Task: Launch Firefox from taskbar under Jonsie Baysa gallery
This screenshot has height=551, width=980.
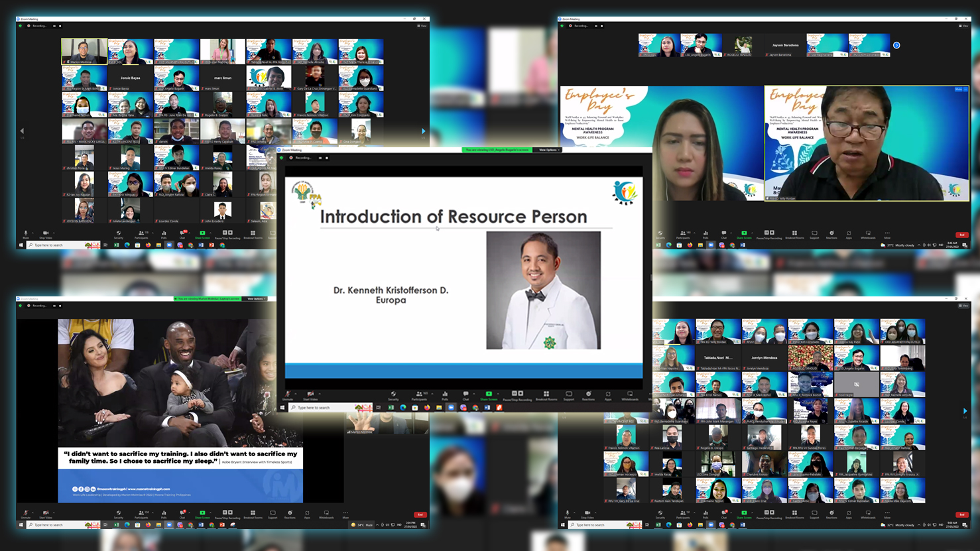Action: [148, 245]
